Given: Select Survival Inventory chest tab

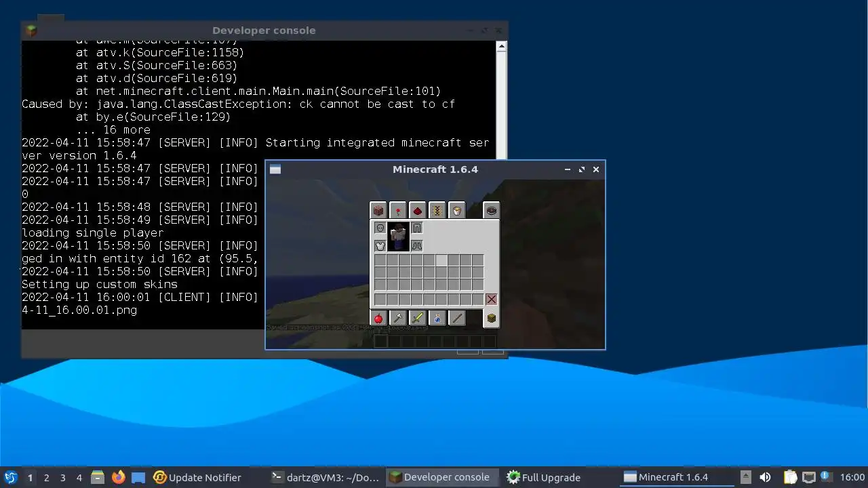Looking at the screenshot, I should click(x=492, y=318).
